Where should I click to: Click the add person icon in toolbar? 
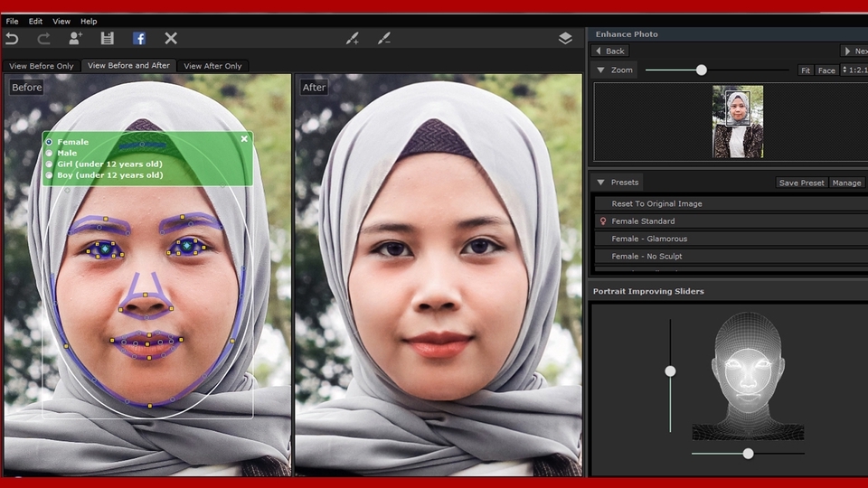pyautogui.click(x=75, y=38)
